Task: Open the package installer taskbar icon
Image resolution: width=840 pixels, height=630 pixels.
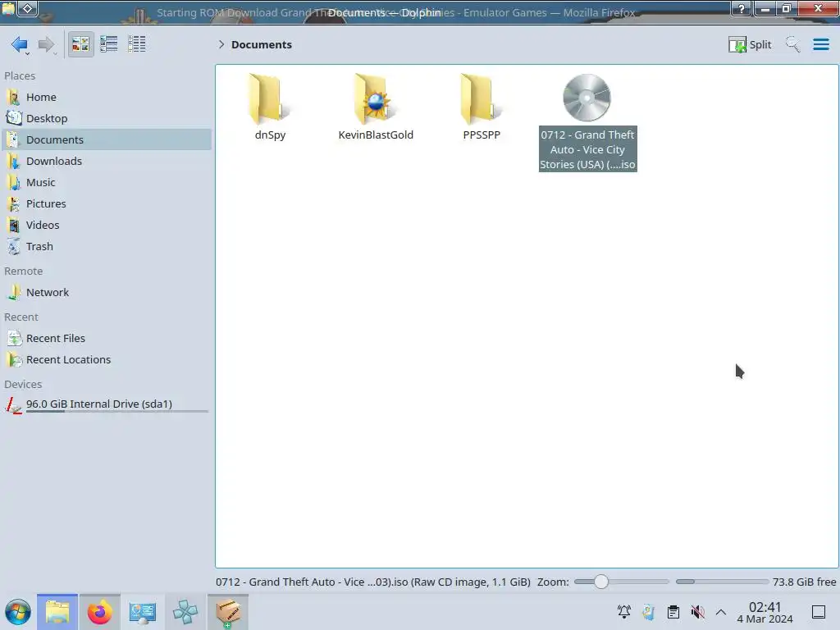Action: pyautogui.click(x=228, y=612)
